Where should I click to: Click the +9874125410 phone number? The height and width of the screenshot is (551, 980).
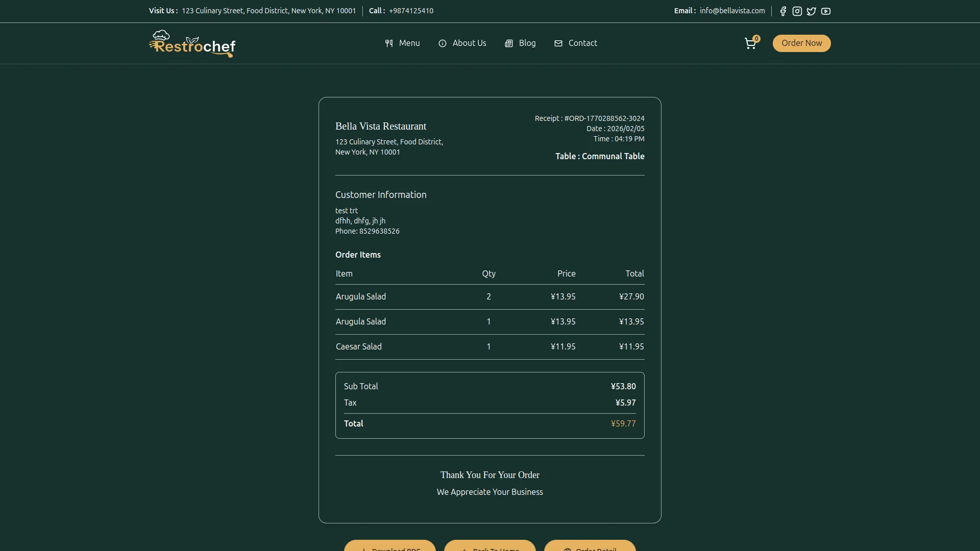(410, 10)
